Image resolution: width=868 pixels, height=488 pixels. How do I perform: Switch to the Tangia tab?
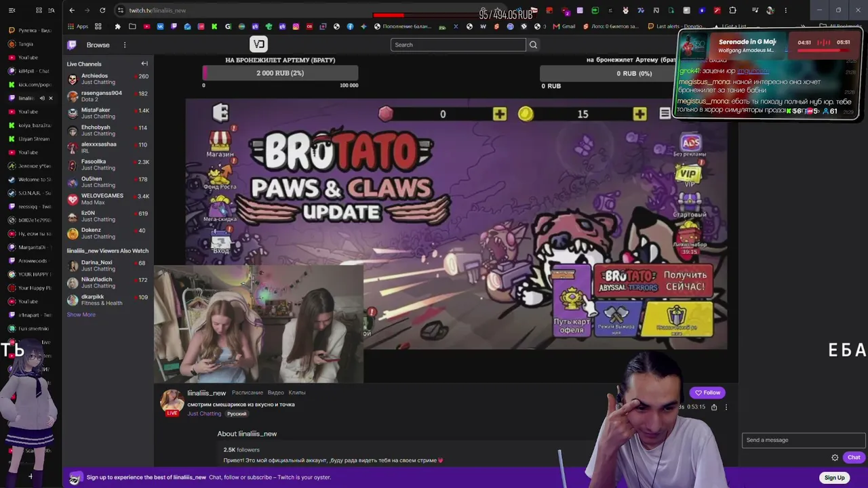(x=30, y=44)
